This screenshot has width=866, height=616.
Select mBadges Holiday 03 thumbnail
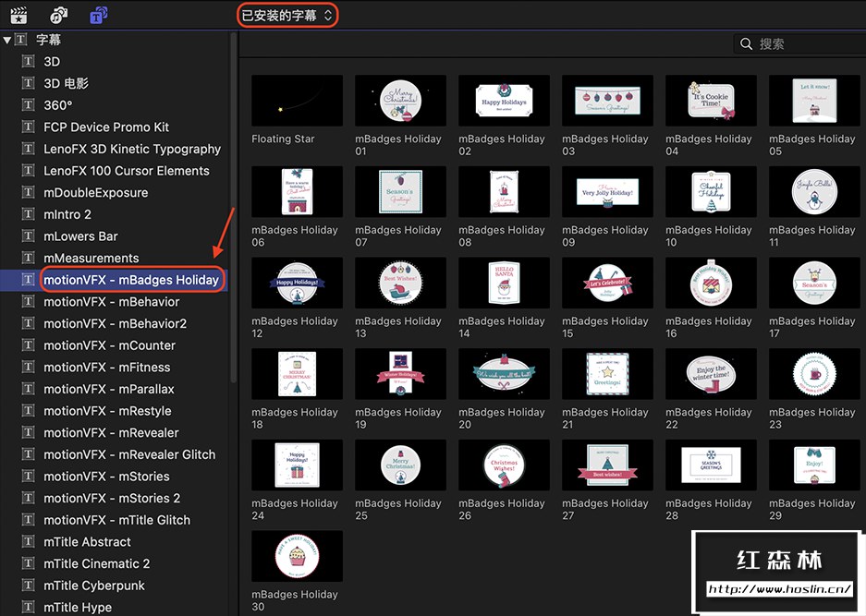[x=607, y=101]
